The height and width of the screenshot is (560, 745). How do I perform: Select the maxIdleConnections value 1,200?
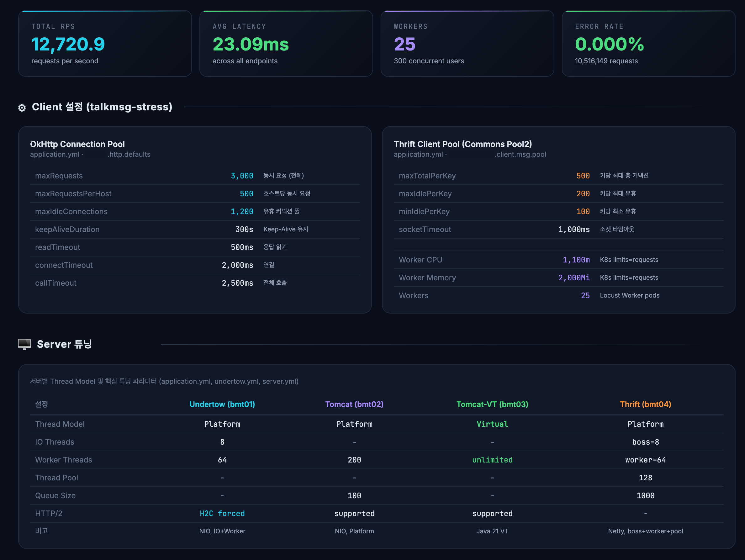click(242, 211)
